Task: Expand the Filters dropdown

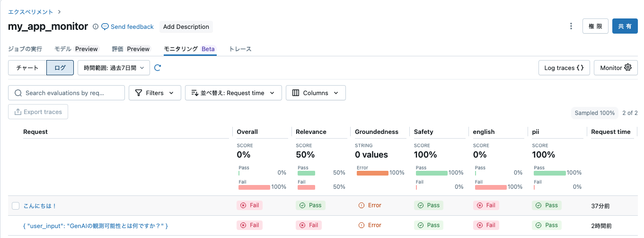Action: (x=154, y=93)
